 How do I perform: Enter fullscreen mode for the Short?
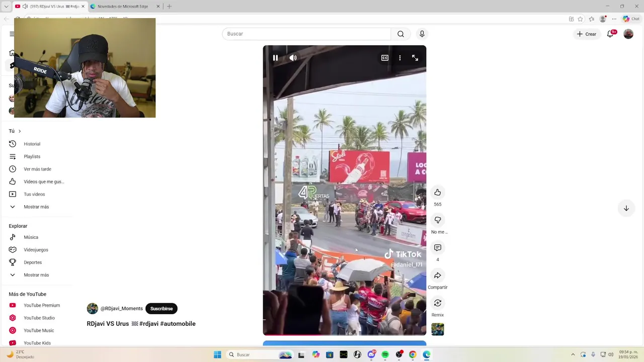[415, 58]
